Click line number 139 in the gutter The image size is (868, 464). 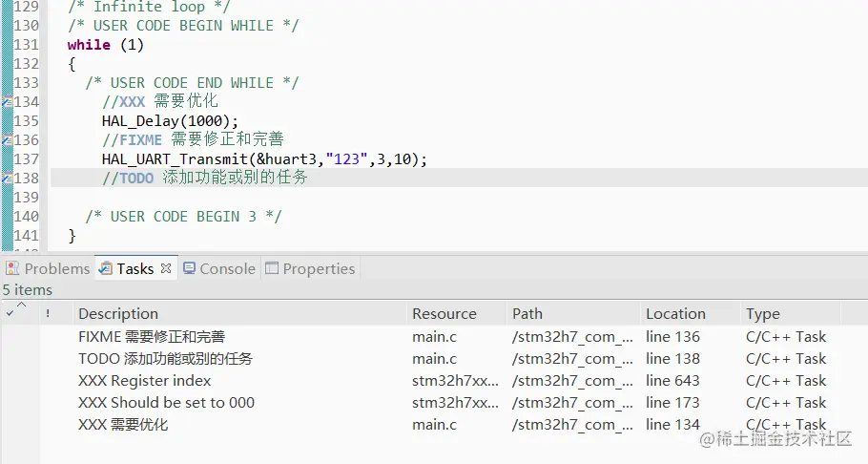pos(26,198)
